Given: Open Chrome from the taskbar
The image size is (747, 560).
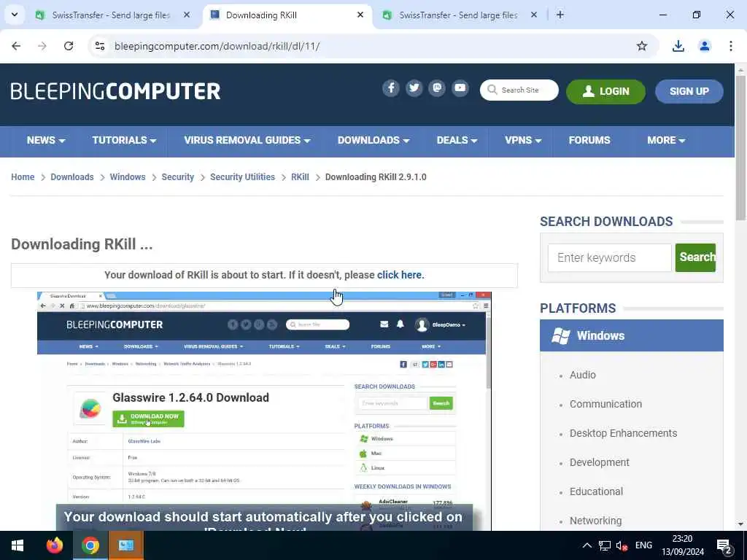Looking at the screenshot, I should point(90,545).
